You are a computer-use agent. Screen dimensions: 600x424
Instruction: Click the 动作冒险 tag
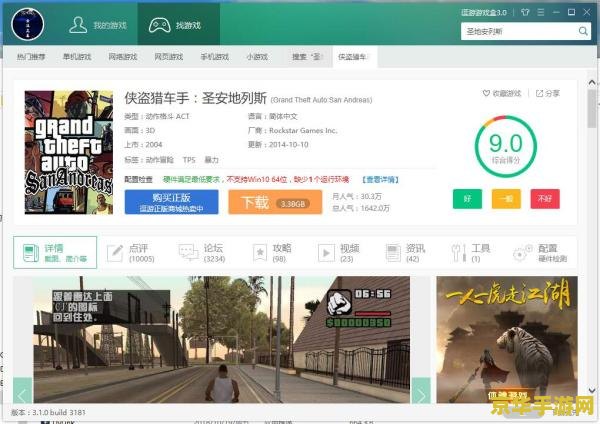pyautogui.click(x=160, y=160)
